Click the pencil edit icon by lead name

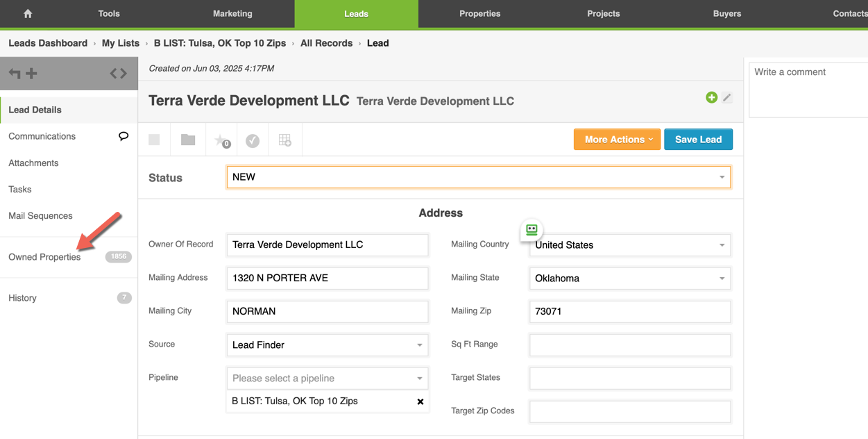(726, 98)
